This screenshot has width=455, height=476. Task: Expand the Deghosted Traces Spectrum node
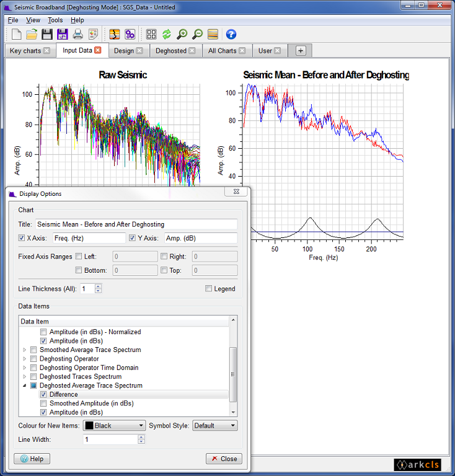tap(25, 377)
